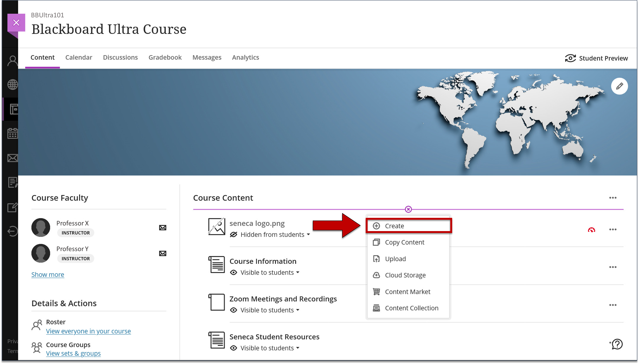Open the messages envelope icon in sidebar
This screenshot has height=364, width=639.
pyautogui.click(x=13, y=158)
